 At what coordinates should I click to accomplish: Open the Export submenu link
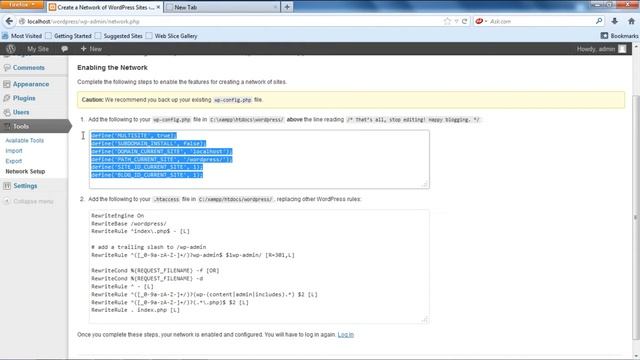pyautogui.click(x=14, y=161)
